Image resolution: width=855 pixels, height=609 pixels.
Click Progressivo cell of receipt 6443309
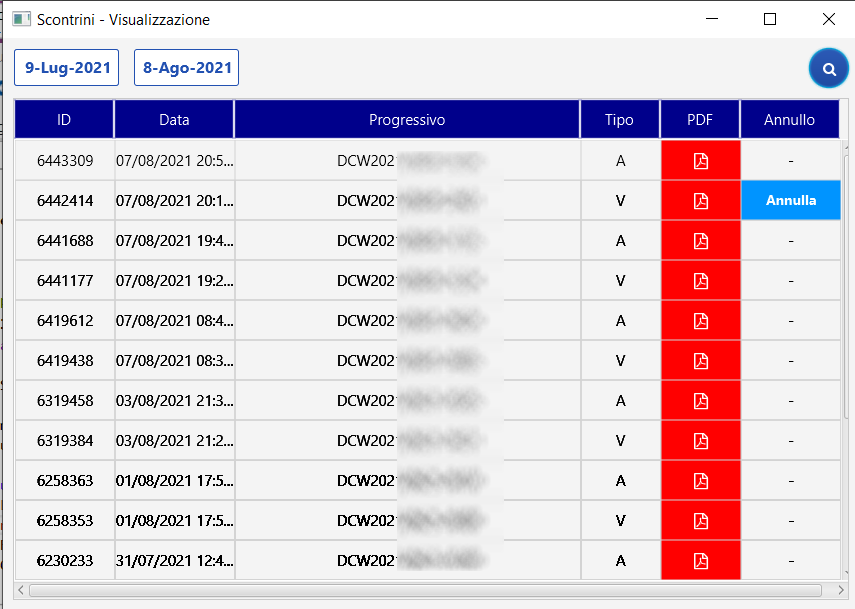click(x=408, y=161)
